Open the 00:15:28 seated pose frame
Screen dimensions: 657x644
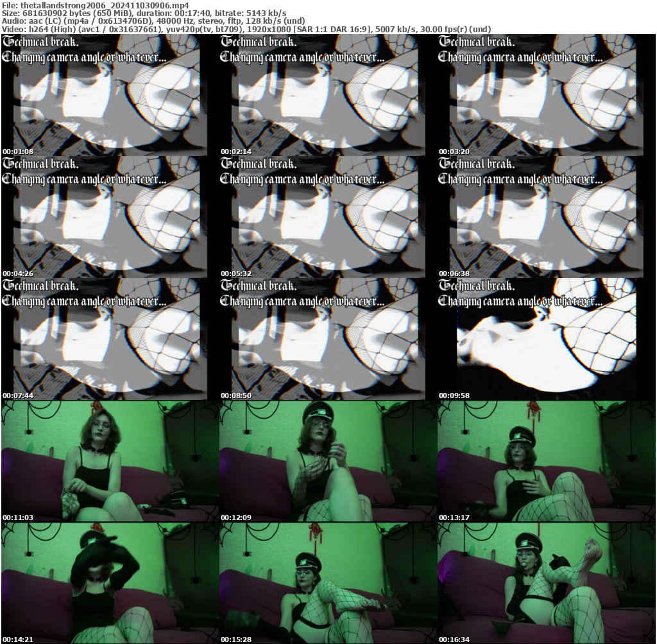[328, 581]
